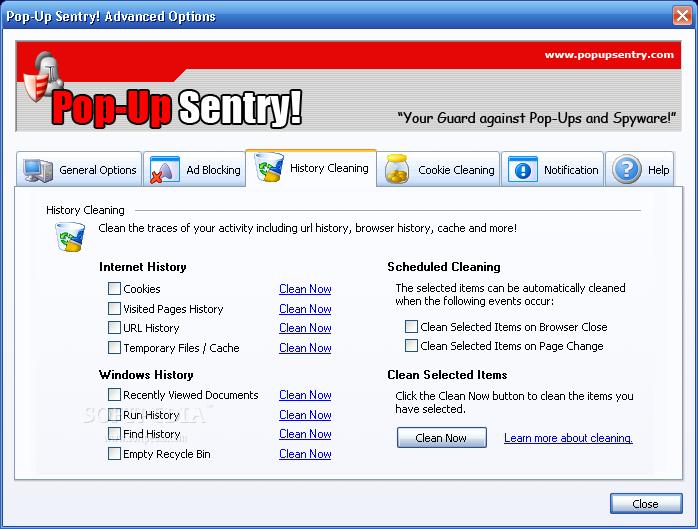The width and height of the screenshot is (698, 529).
Task: Check the URL History option
Action: click(114, 328)
